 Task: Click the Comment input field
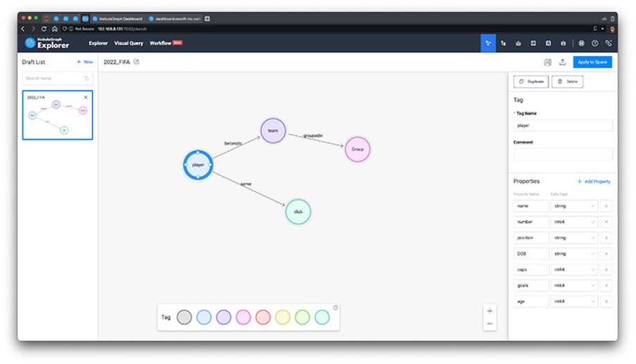tap(563, 154)
